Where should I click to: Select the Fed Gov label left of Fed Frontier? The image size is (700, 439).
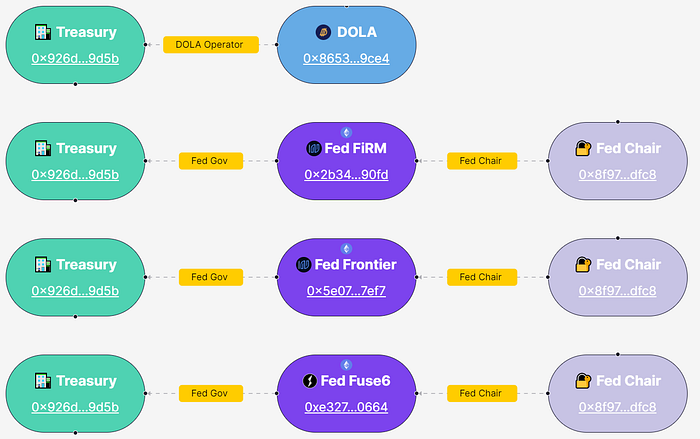pyautogui.click(x=210, y=277)
